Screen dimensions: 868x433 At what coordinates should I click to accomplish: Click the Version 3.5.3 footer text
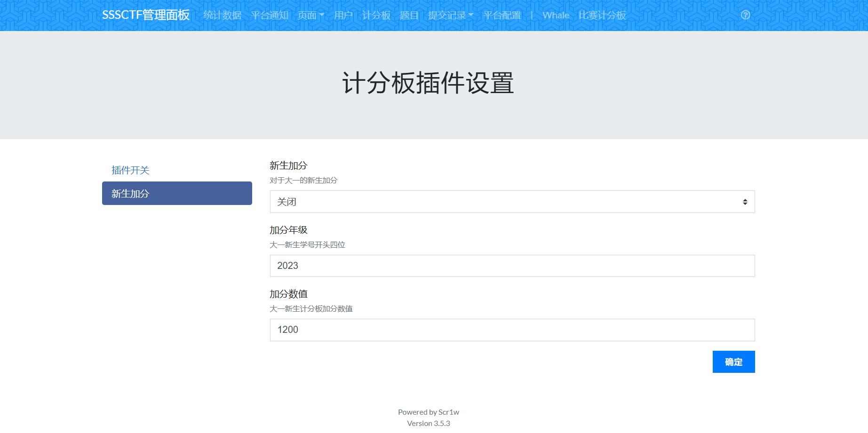[x=428, y=424]
